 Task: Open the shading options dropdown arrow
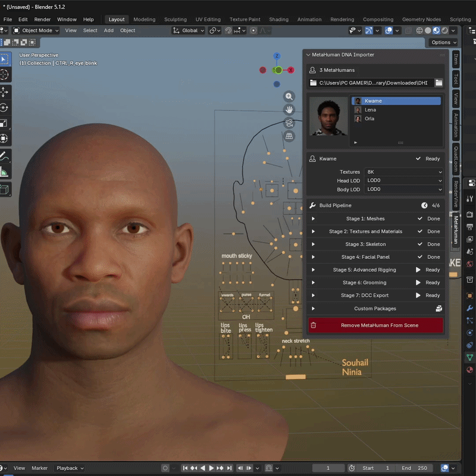[453, 30]
